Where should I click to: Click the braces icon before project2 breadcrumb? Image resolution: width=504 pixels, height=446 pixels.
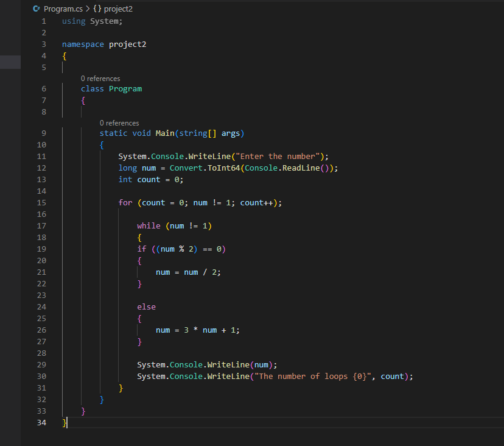pos(97,9)
